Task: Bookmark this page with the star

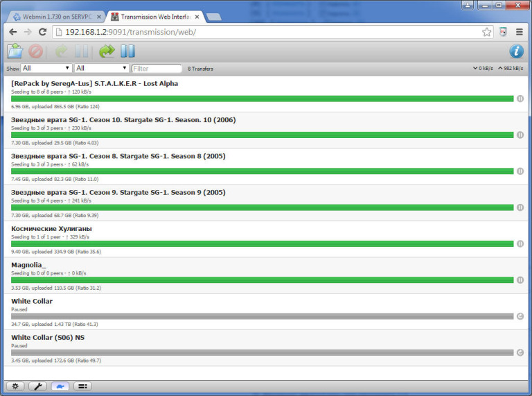Action: coord(486,32)
